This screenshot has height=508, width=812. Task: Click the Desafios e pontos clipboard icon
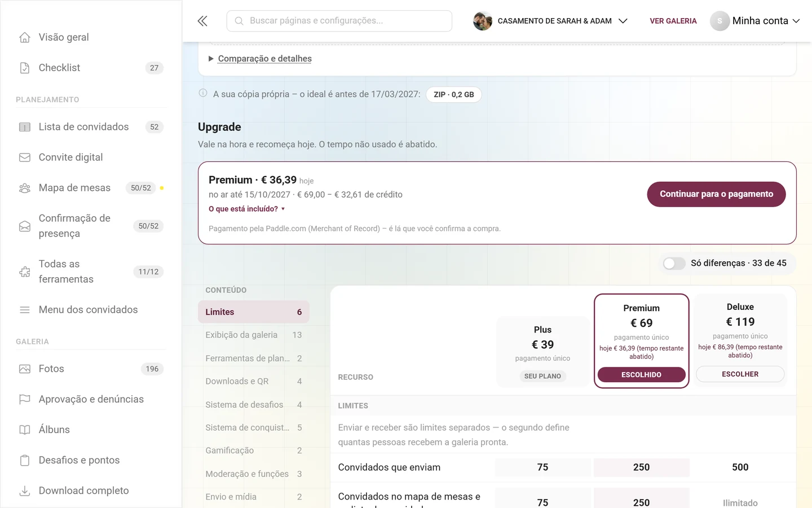click(25, 461)
